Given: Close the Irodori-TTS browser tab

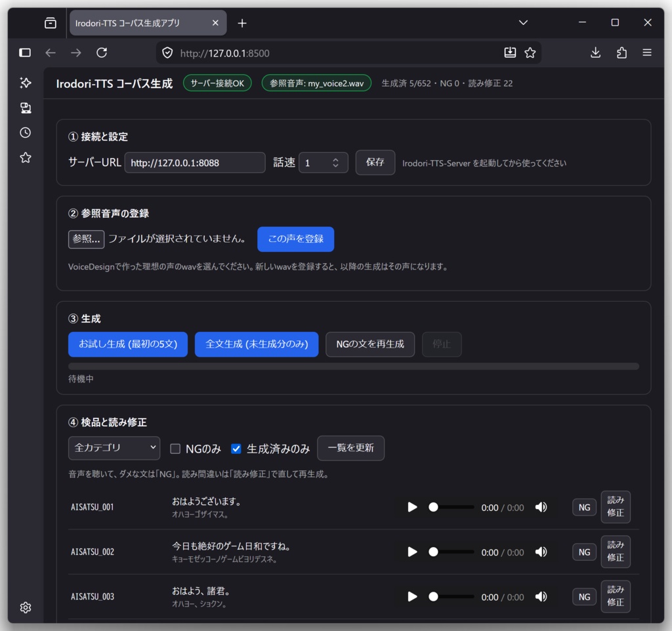Looking at the screenshot, I should (x=215, y=23).
